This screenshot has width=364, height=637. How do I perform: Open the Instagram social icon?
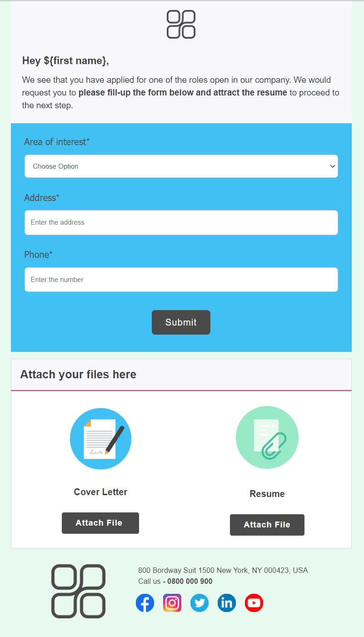click(172, 603)
